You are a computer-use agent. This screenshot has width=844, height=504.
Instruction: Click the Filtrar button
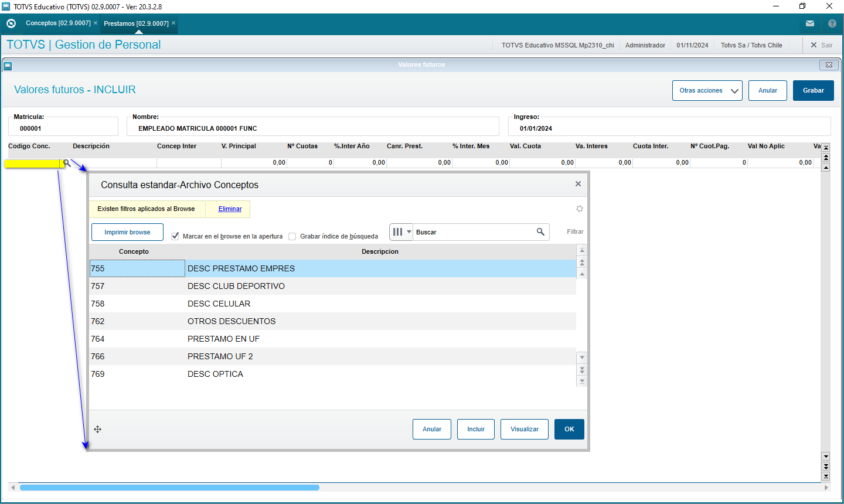tap(575, 232)
